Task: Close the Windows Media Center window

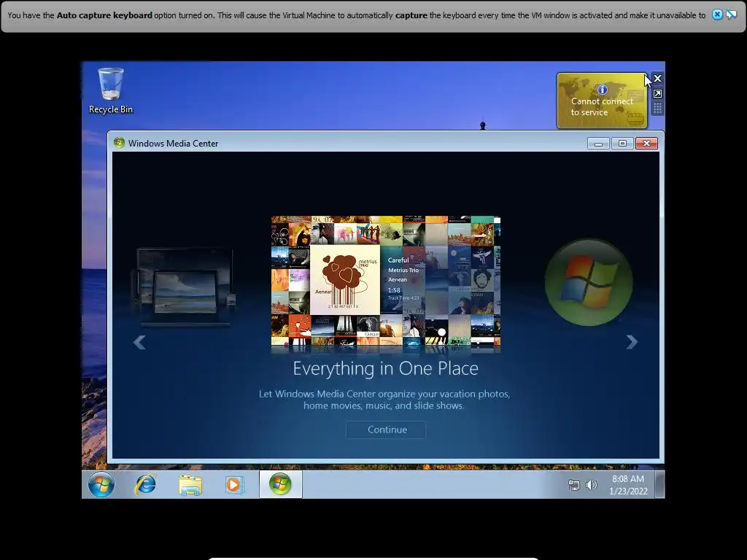Action: tap(646, 144)
